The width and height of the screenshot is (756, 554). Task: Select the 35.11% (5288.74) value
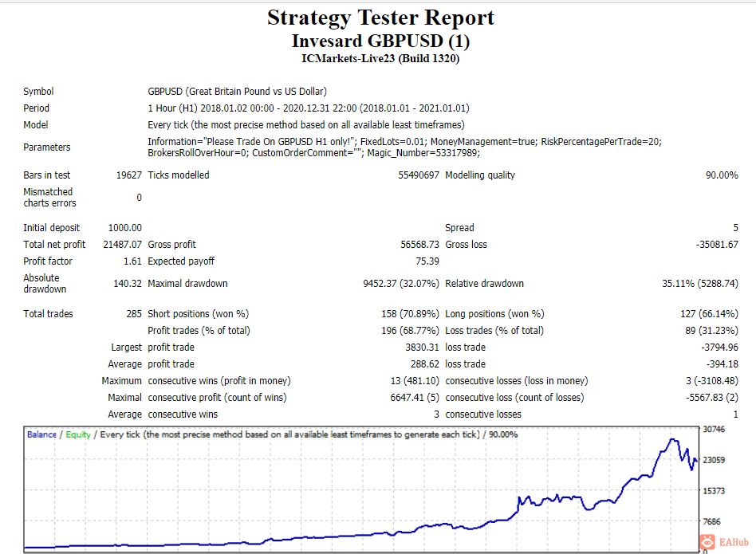pyautogui.click(x=700, y=283)
